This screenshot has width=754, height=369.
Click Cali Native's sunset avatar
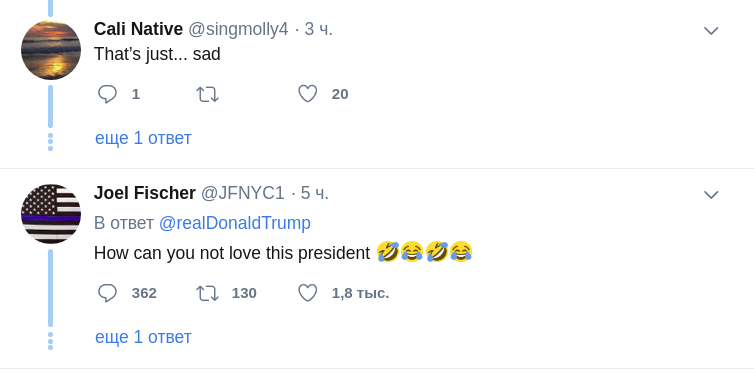[x=51, y=50]
